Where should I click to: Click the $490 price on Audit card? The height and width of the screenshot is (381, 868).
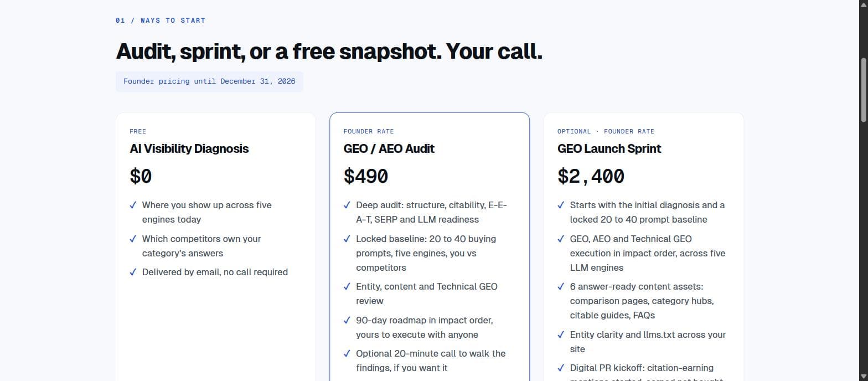pos(366,176)
